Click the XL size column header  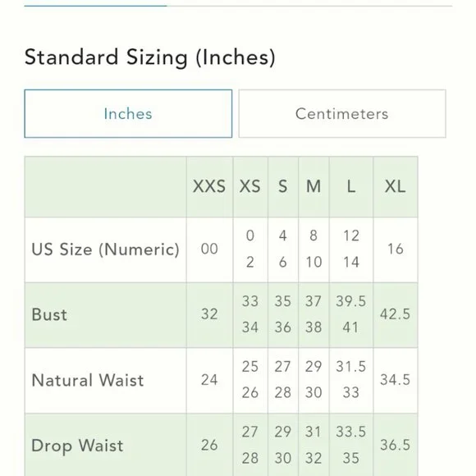(396, 186)
